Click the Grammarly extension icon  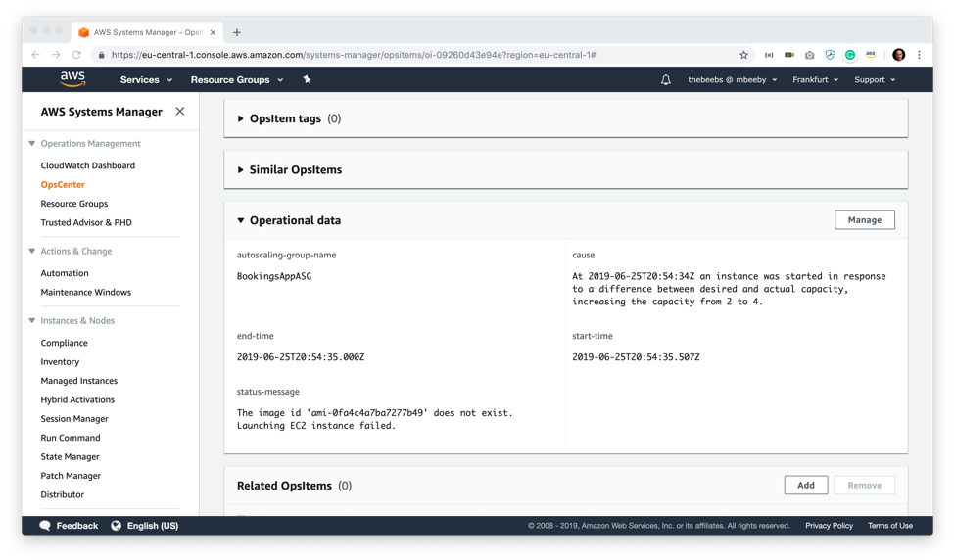[x=850, y=55]
